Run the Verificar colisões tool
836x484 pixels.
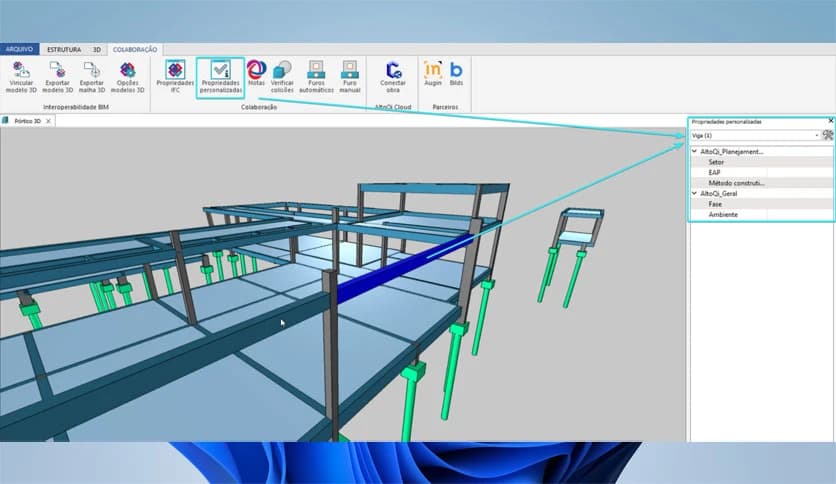282,77
